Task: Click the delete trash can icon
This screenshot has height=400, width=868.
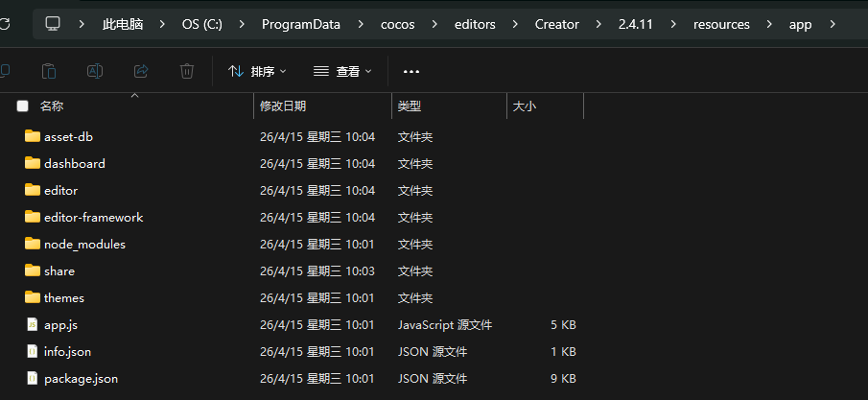Action: pyautogui.click(x=187, y=71)
